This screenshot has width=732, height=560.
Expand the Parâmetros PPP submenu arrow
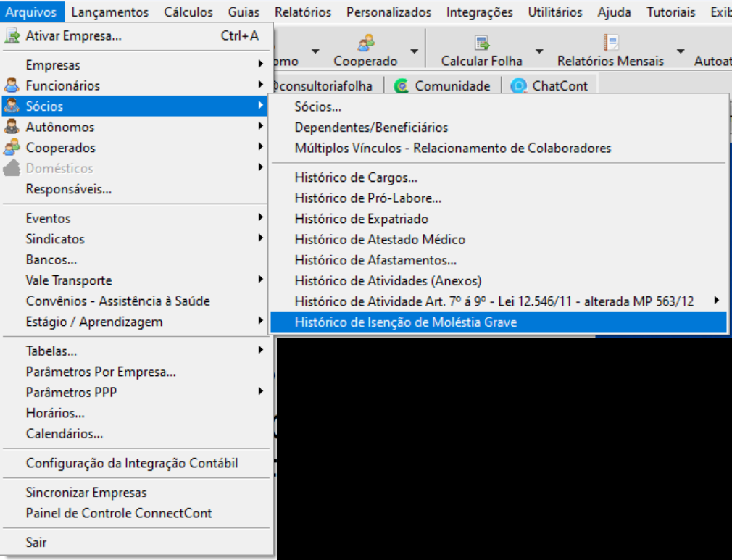click(x=260, y=391)
